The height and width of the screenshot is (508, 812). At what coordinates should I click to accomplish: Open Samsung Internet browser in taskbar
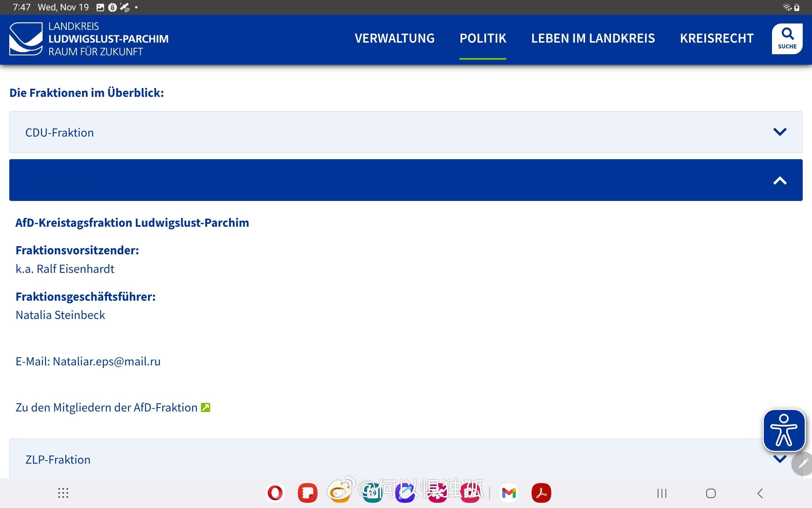(x=405, y=493)
